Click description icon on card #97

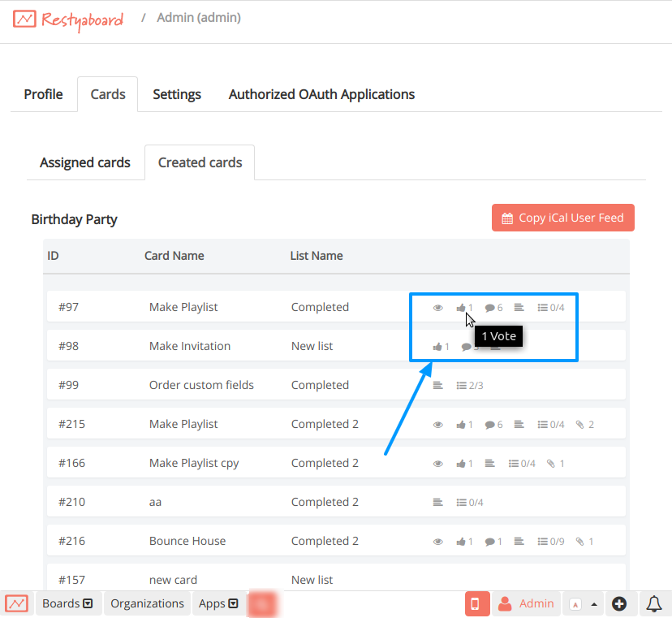pyautogui.click(x=519, y=307)
